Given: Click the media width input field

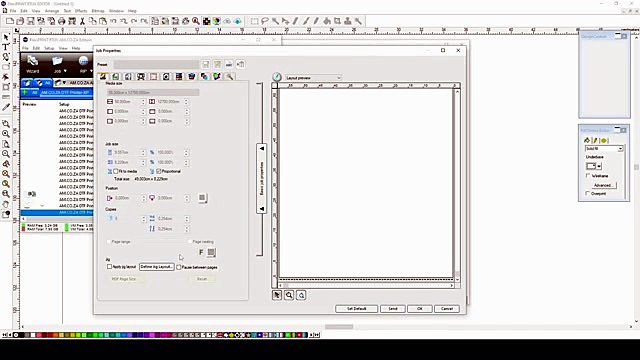Looking at the screenshot, I should [x=127, y=102].
